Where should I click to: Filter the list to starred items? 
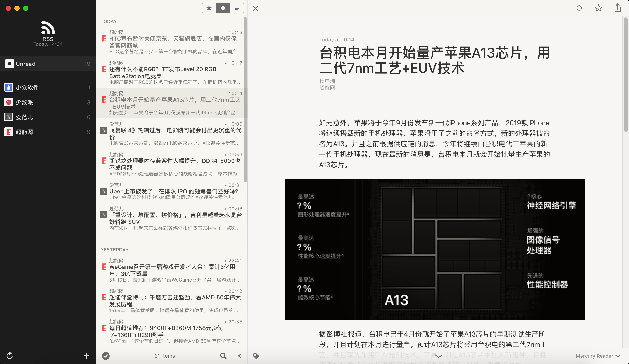pyautogui.click(x=209, y=8)
